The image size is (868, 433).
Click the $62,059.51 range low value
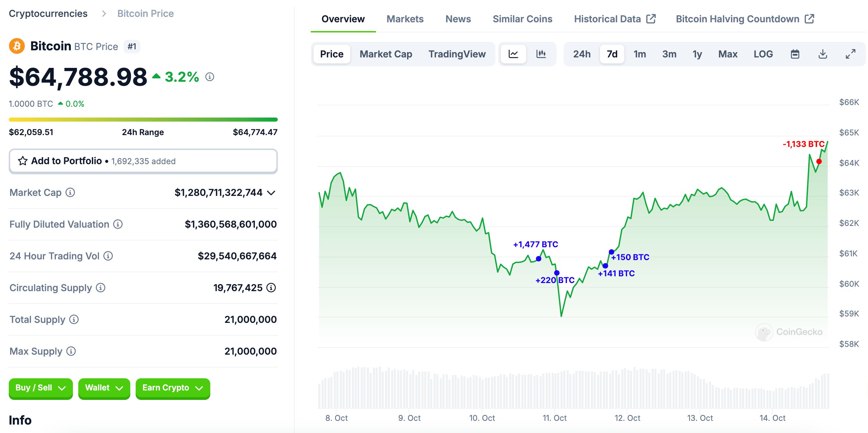tap(31, 132)
